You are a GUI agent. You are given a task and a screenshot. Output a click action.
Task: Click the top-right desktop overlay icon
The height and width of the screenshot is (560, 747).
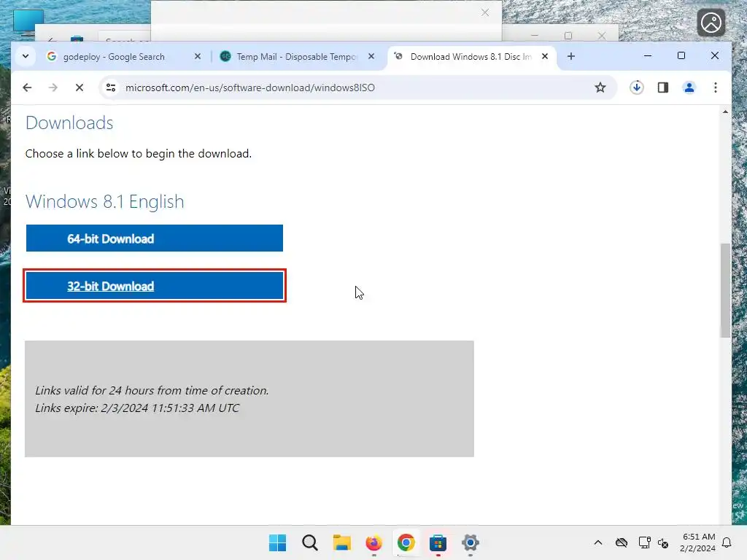(711, 23)
